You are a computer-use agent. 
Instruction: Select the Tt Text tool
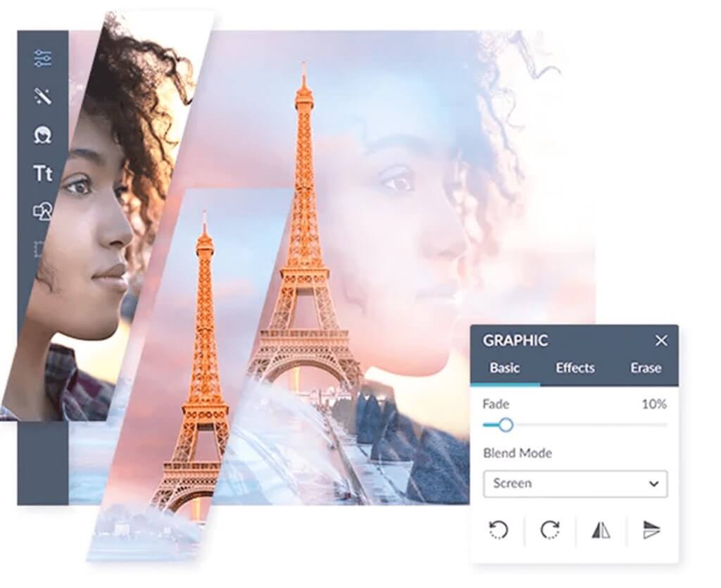[43, 173]
